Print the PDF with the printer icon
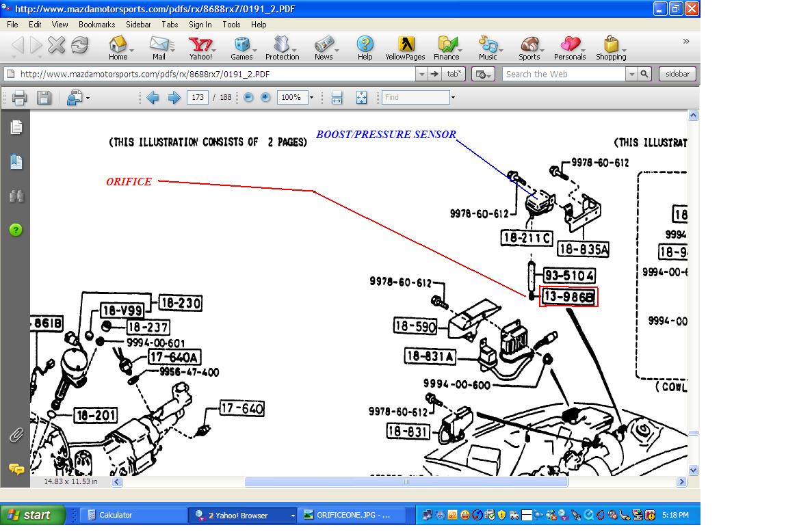 [x=19, y=97]
